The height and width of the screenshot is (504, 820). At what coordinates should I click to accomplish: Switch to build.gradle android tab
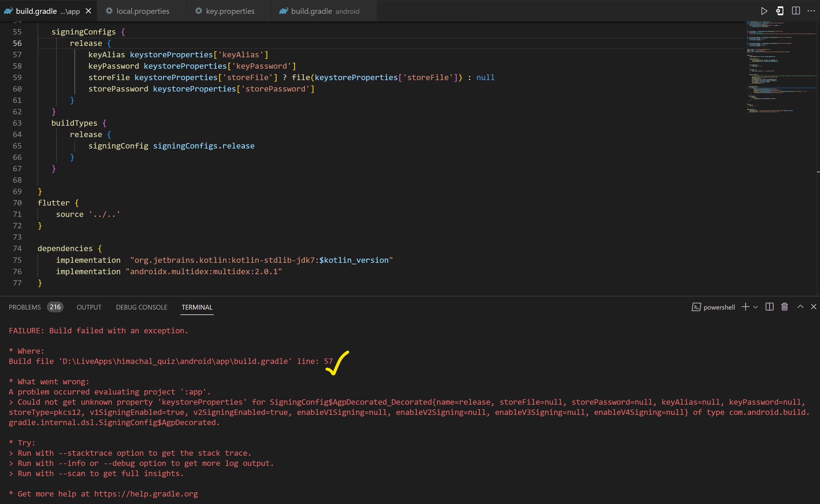tap(324, 11)
